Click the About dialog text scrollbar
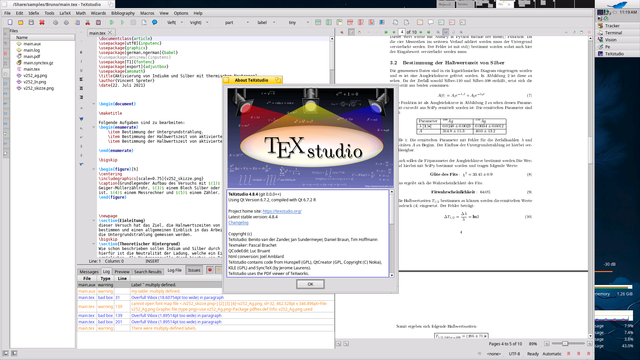Screen dimensions: 640x360 [392, 233]
